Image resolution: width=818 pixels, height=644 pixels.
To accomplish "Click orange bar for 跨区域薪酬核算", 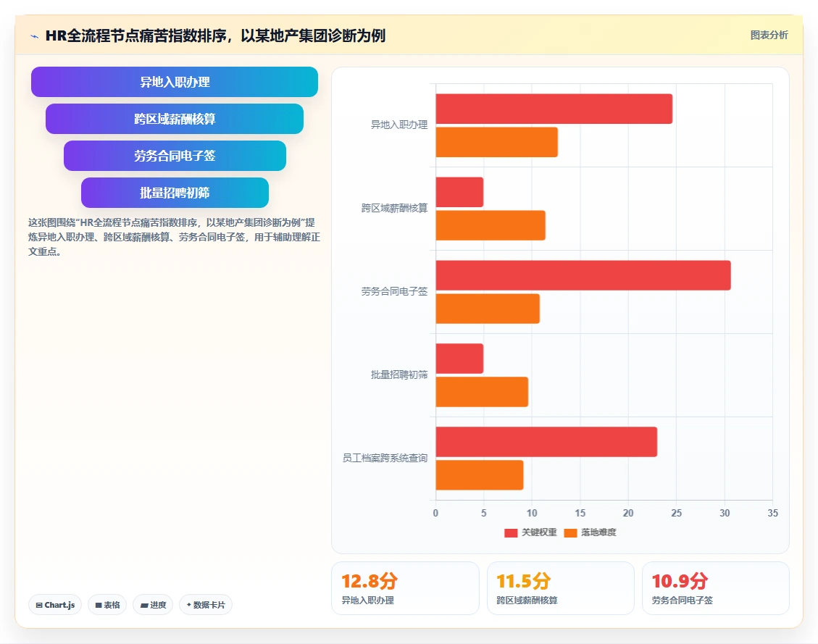I will click(x=491, y=225).
